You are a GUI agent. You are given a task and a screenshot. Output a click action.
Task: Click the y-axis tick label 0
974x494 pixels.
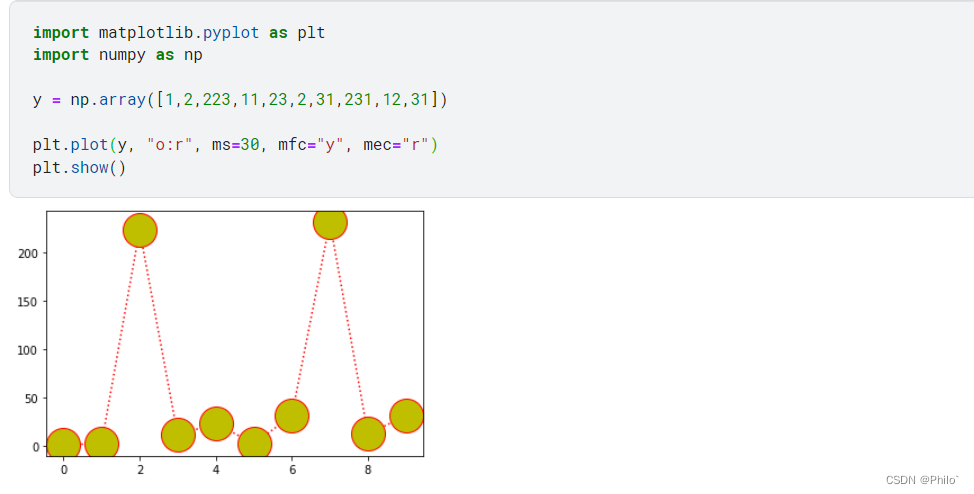[35, 447]
